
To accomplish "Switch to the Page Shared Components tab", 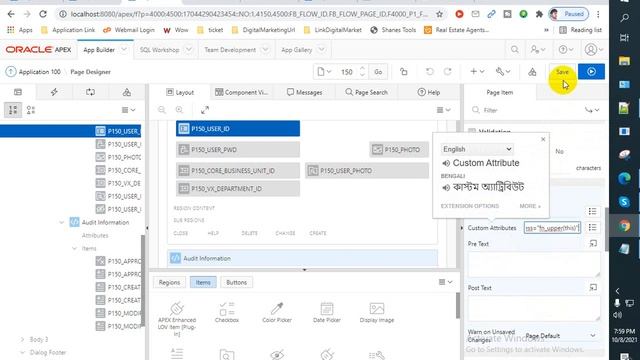I will pos(127,92).
